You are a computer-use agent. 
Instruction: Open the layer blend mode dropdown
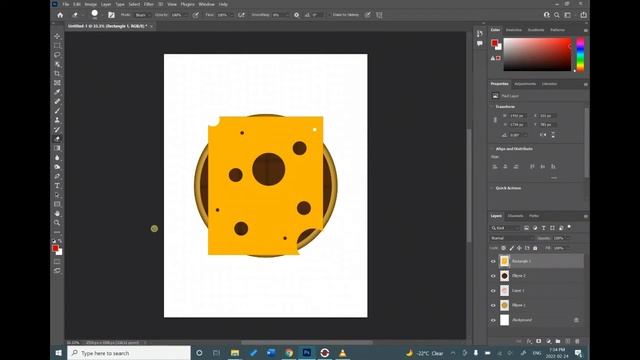[x=511, y=238]
